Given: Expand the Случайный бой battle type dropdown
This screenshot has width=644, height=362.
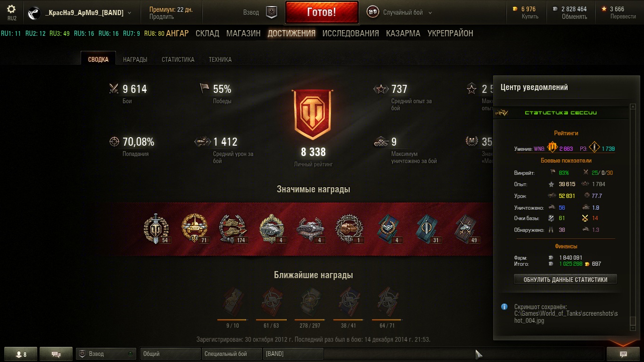Looking at the screenshot, I should [x=430, y=13].
